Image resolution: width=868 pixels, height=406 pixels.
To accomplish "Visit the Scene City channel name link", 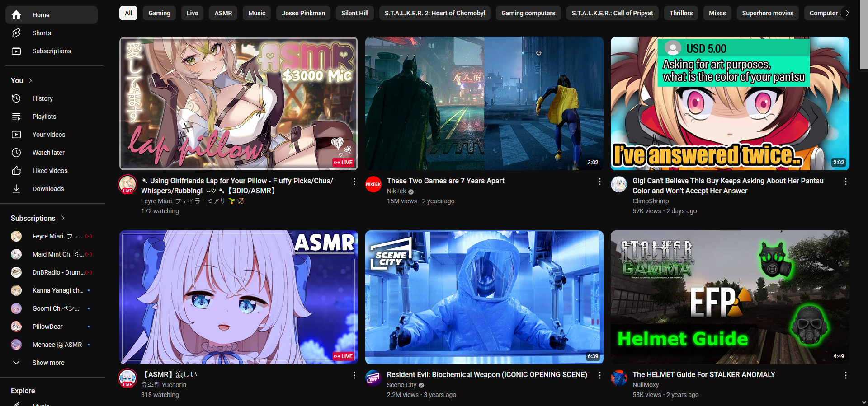I will (401, 385).
